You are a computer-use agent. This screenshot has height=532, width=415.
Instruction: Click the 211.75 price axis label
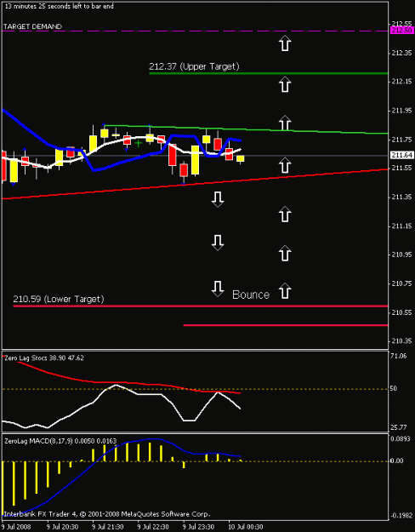[x=402, y=140]
